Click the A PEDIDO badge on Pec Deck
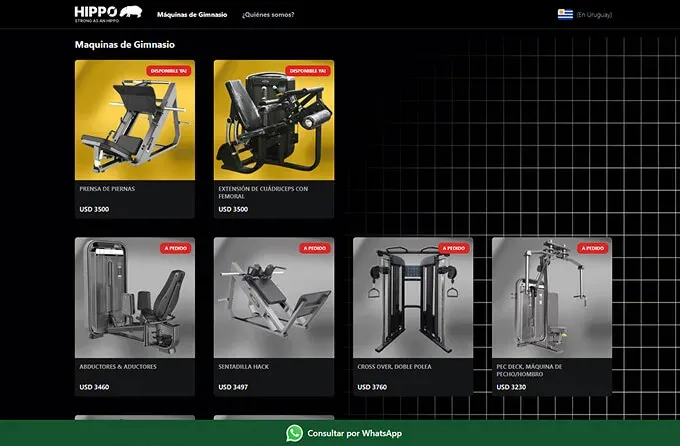Image resolution: width=680 pixels, height=446 pixels. point(592,248)
